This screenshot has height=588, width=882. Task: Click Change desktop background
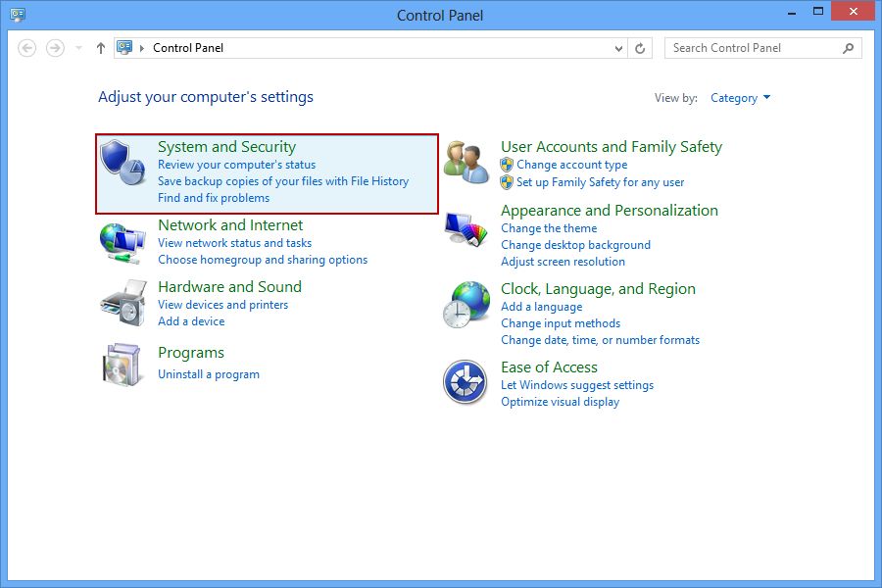[576, 245]
